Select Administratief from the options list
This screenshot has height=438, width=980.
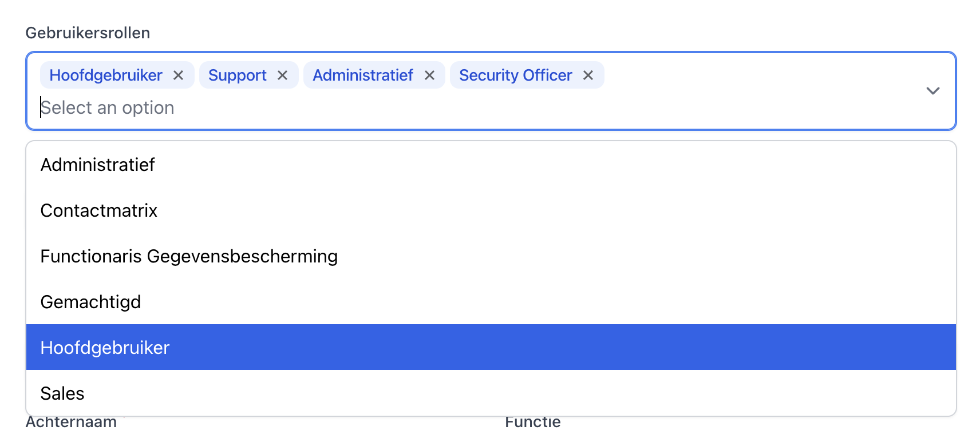pyautogui.click(x=98, y=165)
